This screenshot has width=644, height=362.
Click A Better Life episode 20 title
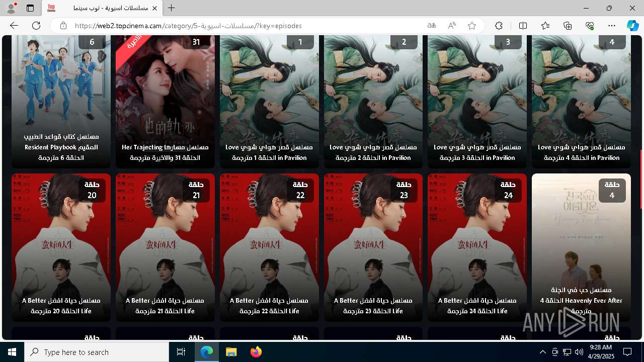[x=61, y=306]
